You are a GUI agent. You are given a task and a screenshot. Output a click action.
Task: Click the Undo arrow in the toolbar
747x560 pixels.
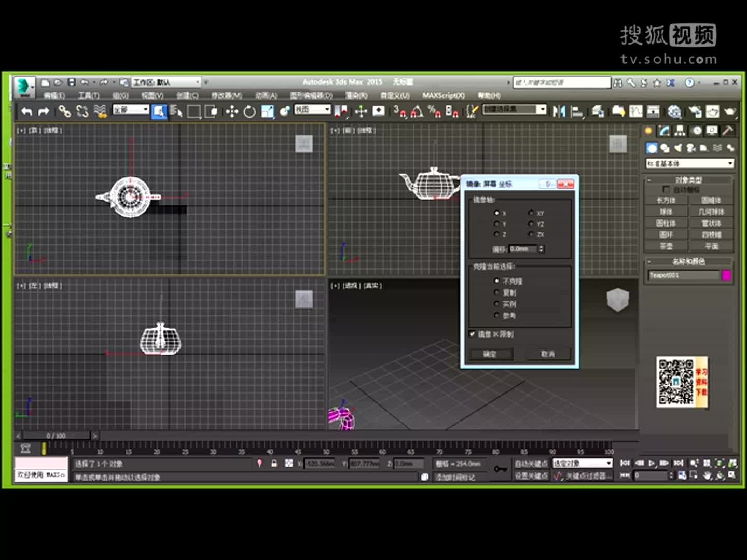26,111
